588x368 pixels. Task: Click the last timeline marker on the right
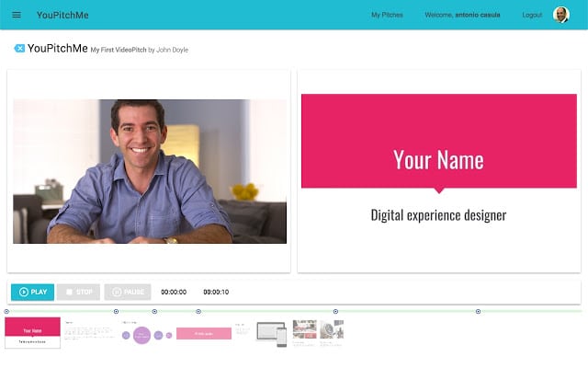coord(479,312)
